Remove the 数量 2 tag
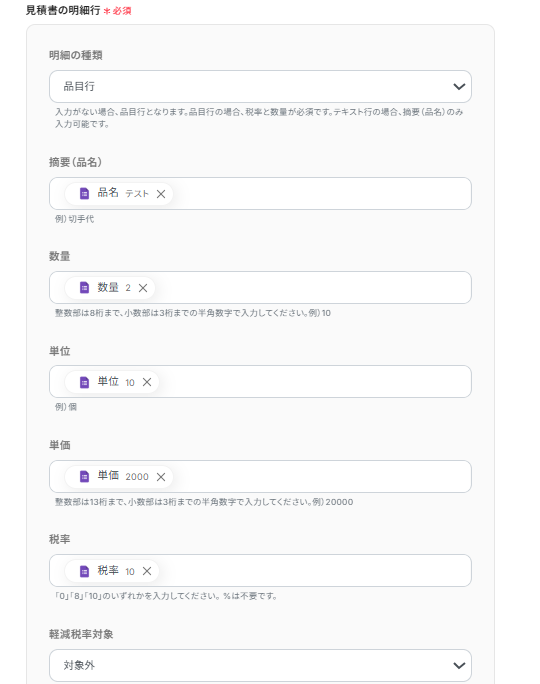Screen dimensions: 540x684 [143, 288]
